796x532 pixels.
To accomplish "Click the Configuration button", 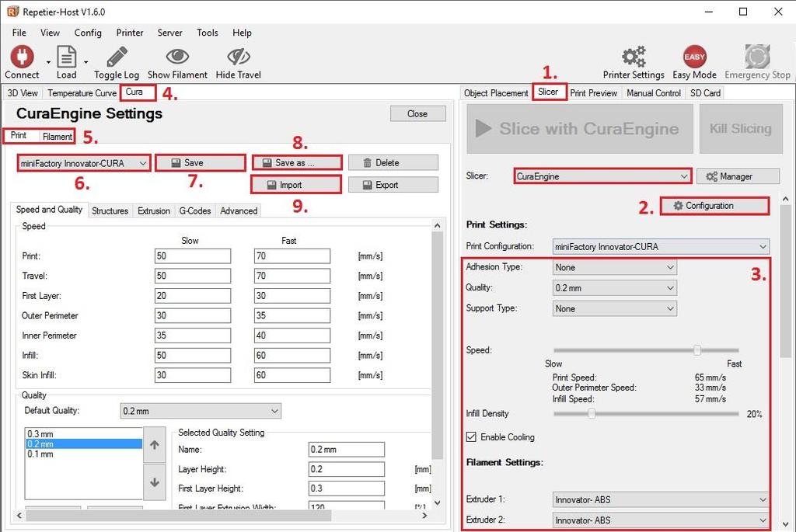I will (x=714, y=206).
